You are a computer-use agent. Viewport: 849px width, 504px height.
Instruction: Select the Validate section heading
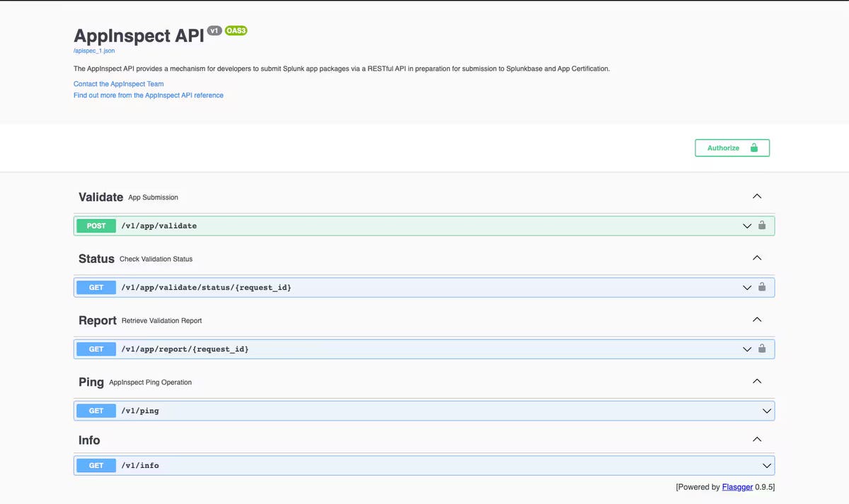click(101, 197)
